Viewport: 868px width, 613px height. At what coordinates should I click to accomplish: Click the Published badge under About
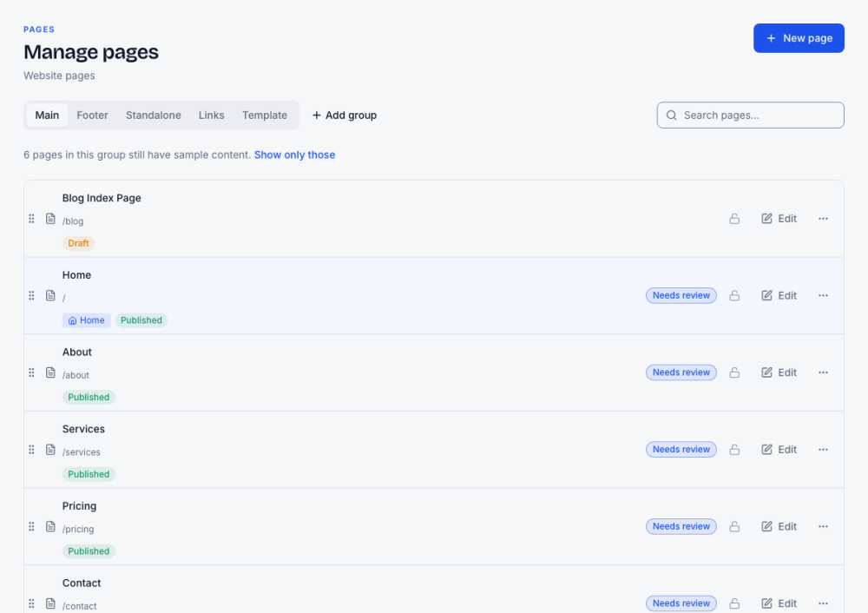click(x=89, y=397)
